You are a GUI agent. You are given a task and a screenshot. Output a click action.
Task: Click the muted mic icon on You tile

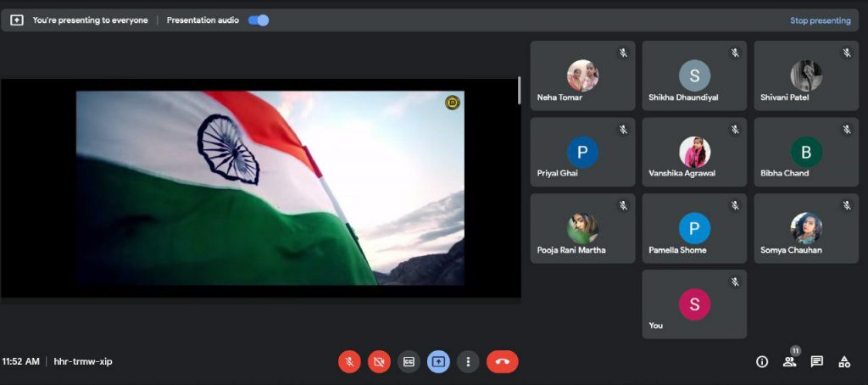click(735, 282)
